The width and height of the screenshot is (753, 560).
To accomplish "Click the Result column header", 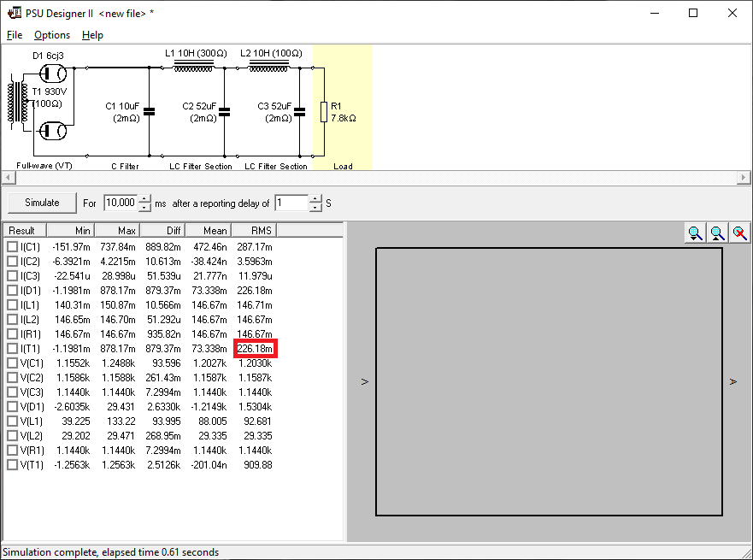I will (x=26, y=231).
